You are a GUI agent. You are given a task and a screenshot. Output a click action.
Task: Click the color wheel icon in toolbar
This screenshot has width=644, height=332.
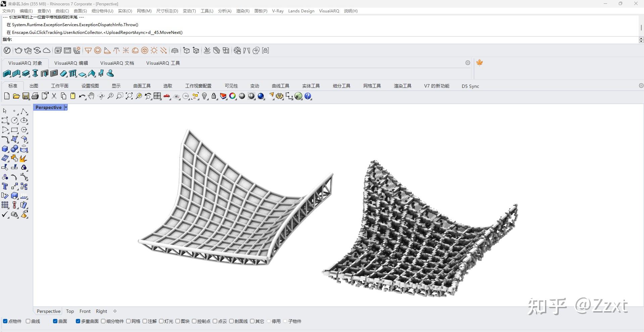(233, 96)
